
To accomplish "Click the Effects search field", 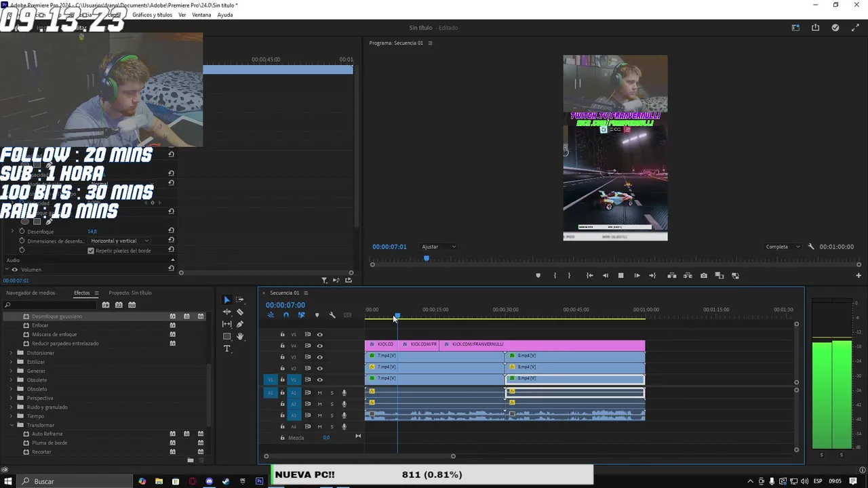I will click(51, 305).
